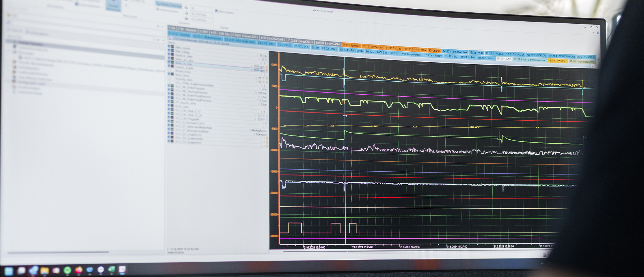644x277 pixels.
Task: Switch to tab '5: 02.01 ChassisCAN-1'
Action: pyautogui.click(x=245, y=36)
